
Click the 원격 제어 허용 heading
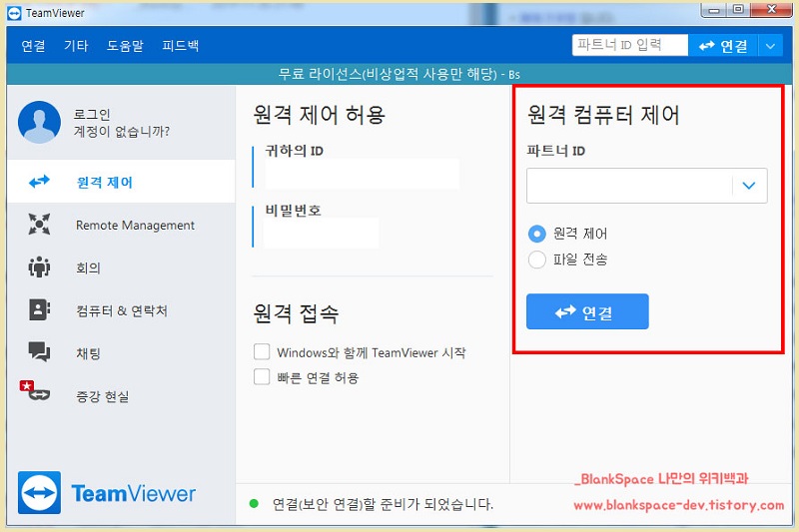pyautogui.click(x=320, y=115)
